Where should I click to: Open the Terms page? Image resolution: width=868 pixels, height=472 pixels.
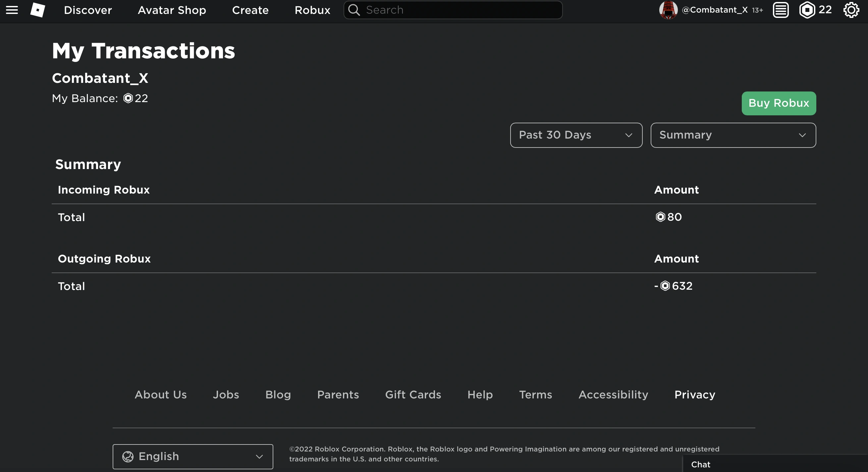tap(535, 394)
